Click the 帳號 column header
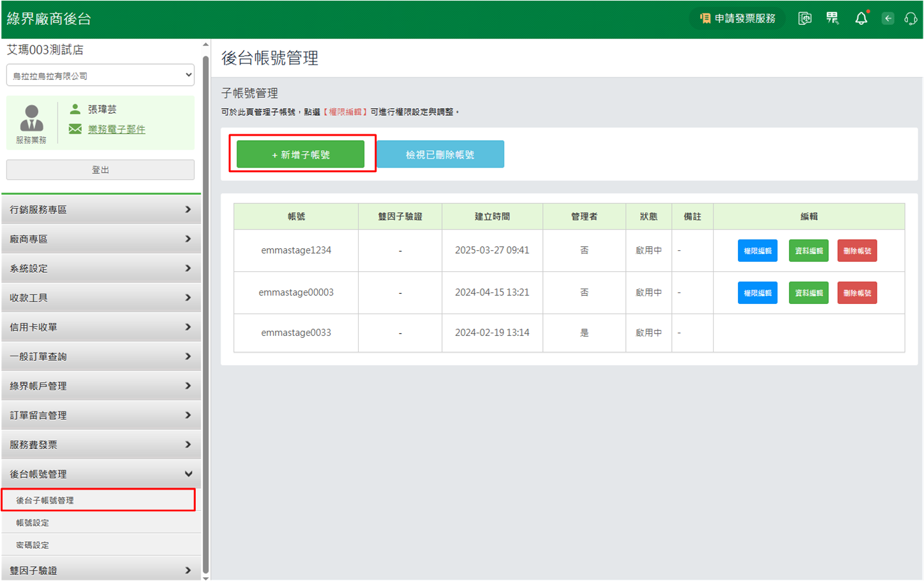The width and height of the screenshot is (924, 581). (x=296, y=216)
